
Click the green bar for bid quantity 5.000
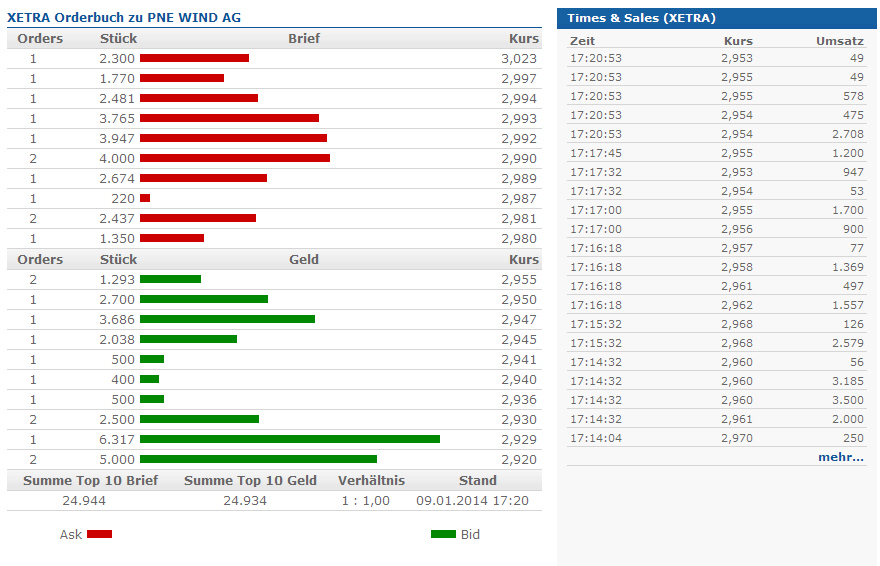tap(258, 459)
